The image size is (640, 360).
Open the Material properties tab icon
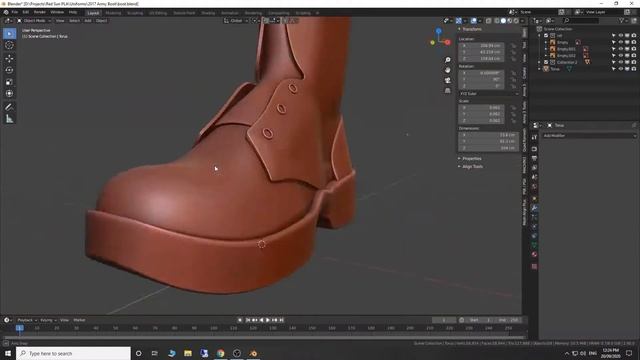(534, 254)
